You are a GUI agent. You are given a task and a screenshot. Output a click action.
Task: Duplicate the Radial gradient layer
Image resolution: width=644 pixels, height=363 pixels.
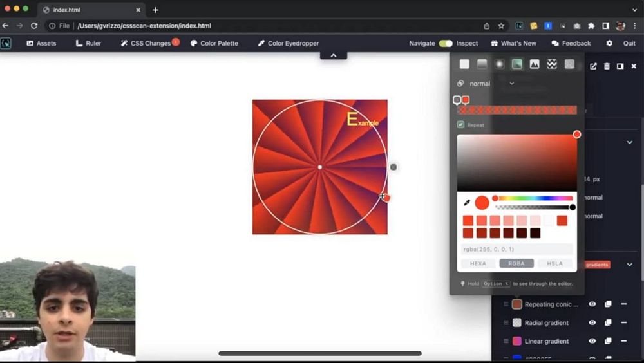[x=608, y=322]
